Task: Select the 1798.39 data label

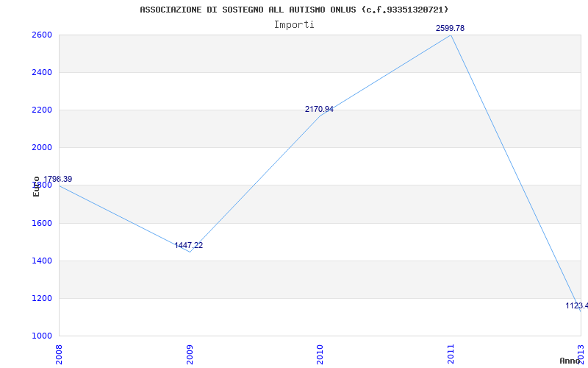Action: [58, 179]
